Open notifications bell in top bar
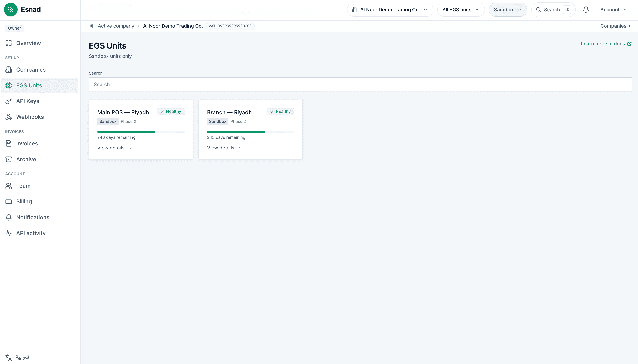 coord(586,9)
